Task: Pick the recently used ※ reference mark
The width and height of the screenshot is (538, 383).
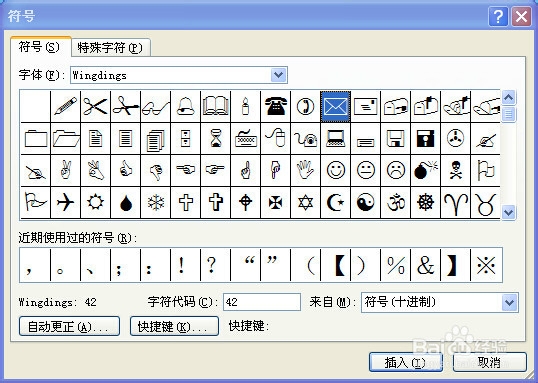Action: pyautogui.click(x=486, y=265)
